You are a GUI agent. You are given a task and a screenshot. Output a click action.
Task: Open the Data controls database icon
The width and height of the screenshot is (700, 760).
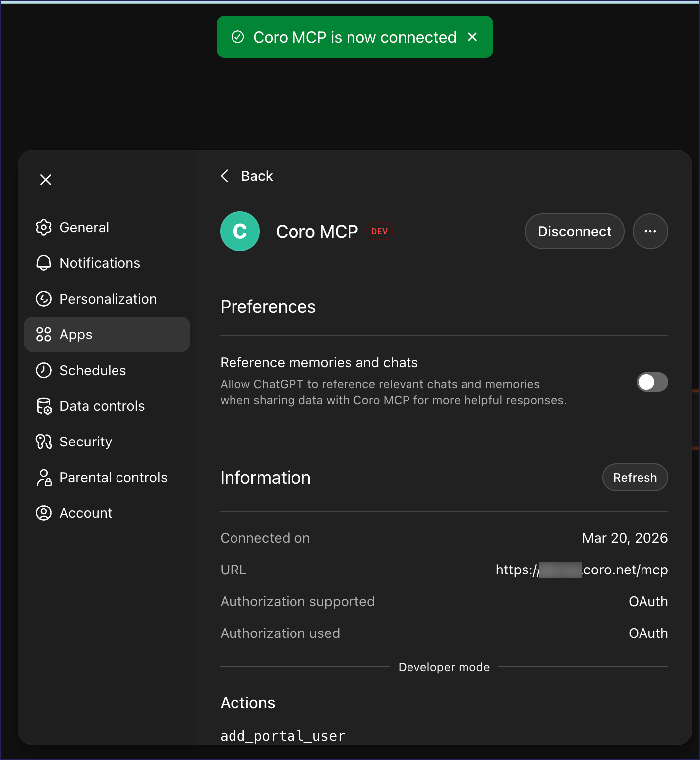[44, 406]
